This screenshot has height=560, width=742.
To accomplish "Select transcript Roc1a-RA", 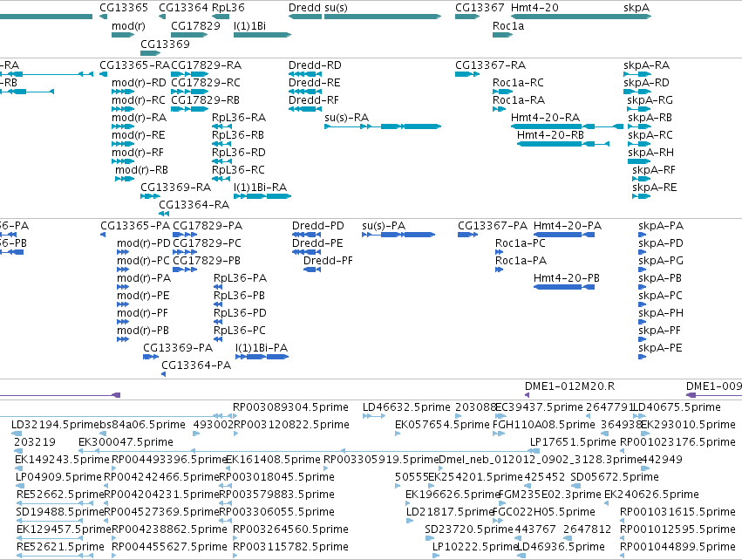I will [519, 100].
